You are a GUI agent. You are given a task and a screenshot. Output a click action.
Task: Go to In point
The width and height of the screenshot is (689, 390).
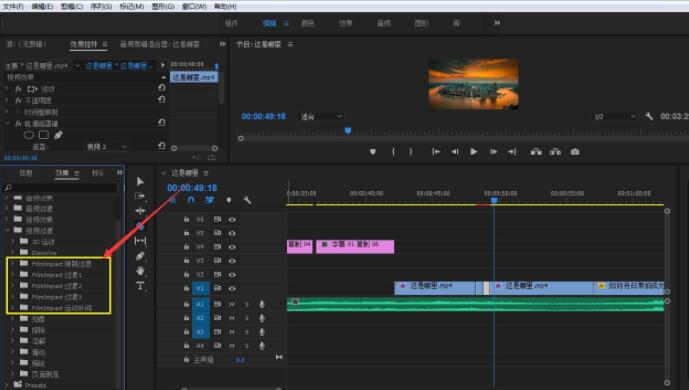click(435, 152)
